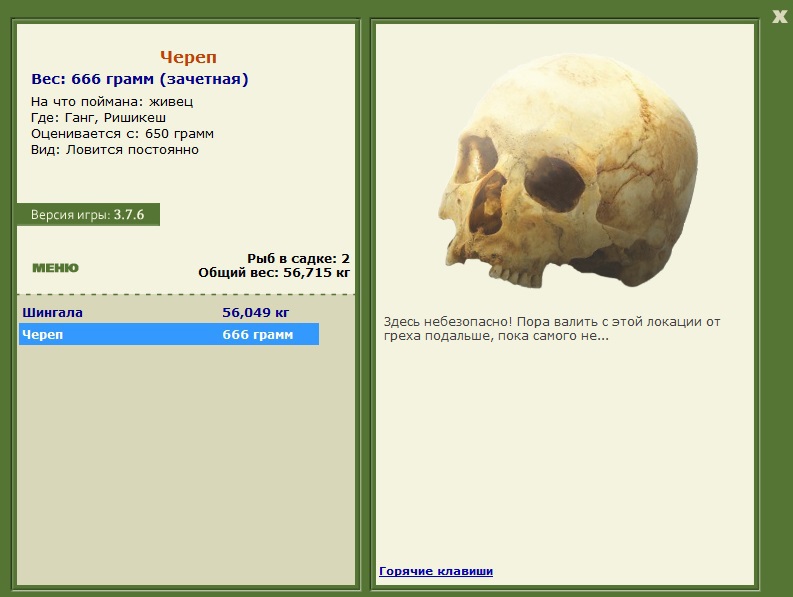Click the text Где: Ганг, Ришикеш
The width and height of the screenshot is (793, 597).
pos(98,118)
